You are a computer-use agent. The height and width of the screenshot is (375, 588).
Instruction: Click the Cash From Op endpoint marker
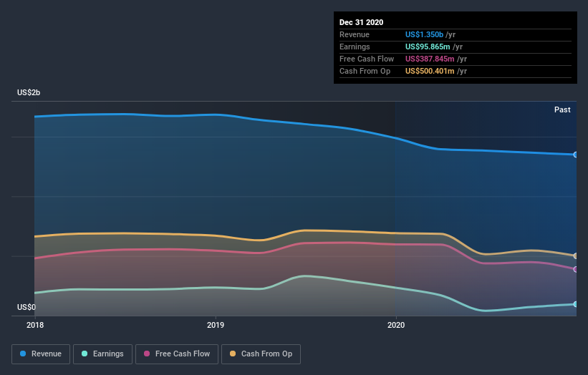(575, 256)
